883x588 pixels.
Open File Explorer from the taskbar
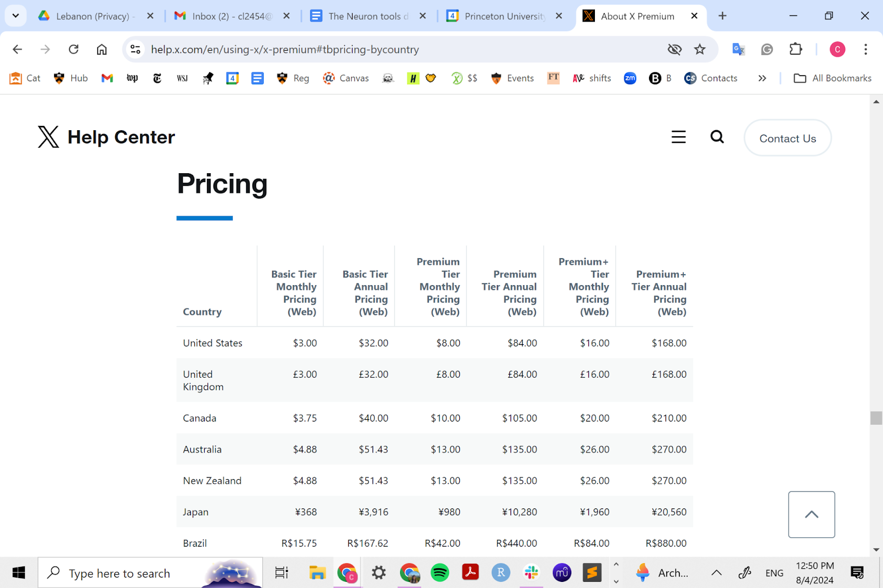[x=317, y=573]
